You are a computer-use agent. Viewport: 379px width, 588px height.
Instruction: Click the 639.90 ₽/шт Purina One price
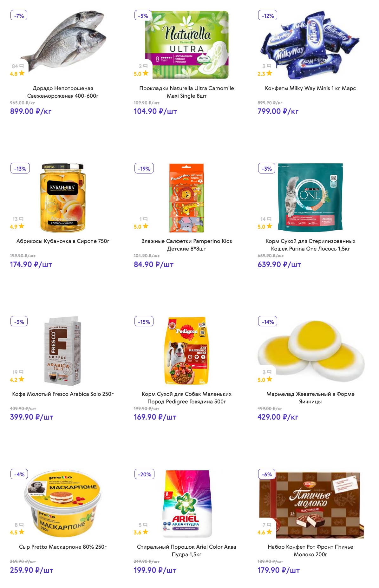point(279,265)
